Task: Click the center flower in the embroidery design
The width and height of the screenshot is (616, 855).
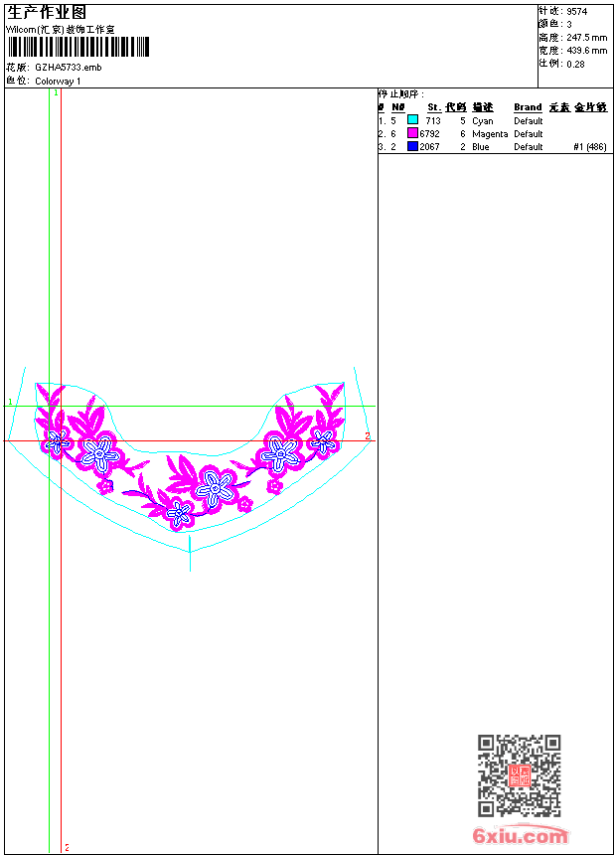Action: (215, 488)
